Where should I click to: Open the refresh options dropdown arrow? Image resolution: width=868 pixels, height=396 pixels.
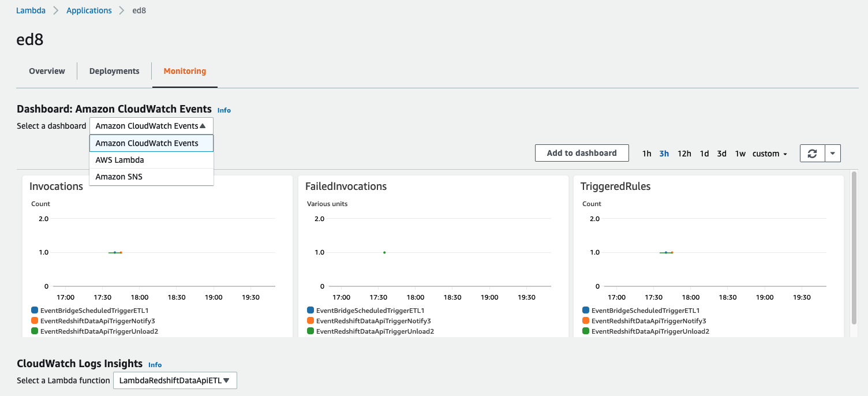[x=833, y=153]
